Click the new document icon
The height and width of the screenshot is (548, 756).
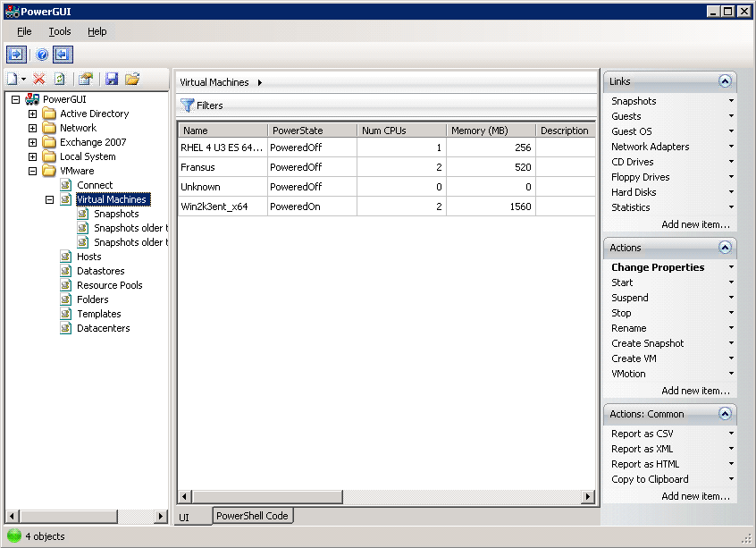(x=12, y=79)
